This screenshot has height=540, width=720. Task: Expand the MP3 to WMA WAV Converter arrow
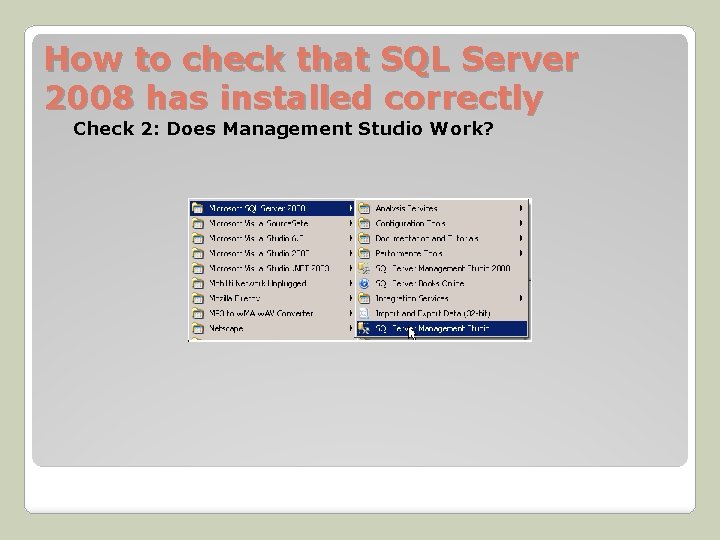point(351,314)
